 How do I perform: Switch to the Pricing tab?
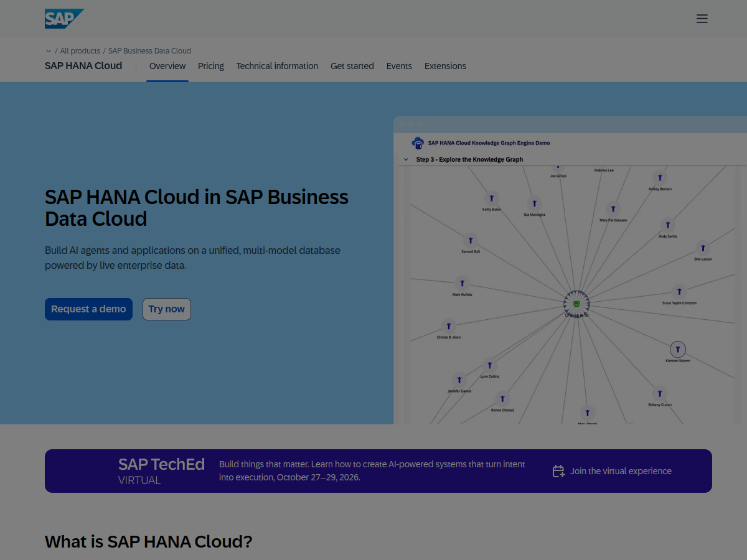pyautogui.click(x=211, y=66)
